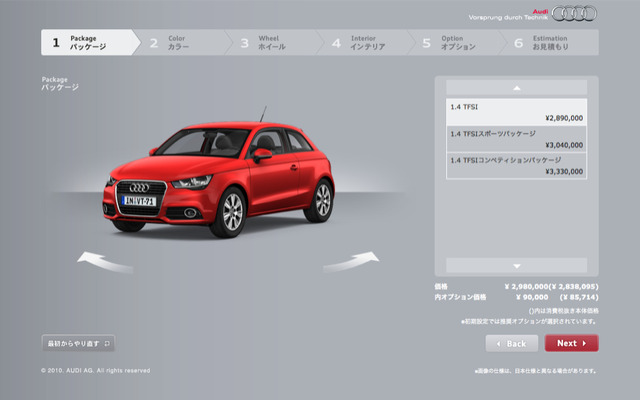Click Vorsprung durch Technik slogan
This screenshot has width=640, height=400.
pyautogui.click(x=508, y=18)
